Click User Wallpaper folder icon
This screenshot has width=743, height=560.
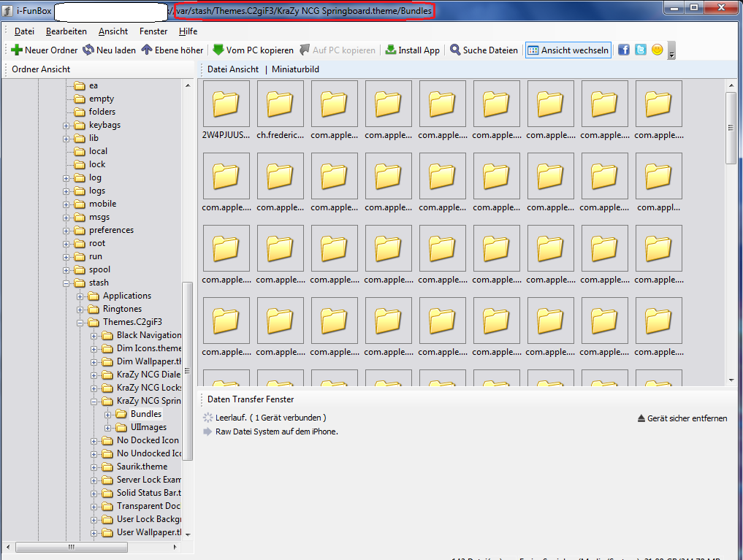click(x=107, y=532)
